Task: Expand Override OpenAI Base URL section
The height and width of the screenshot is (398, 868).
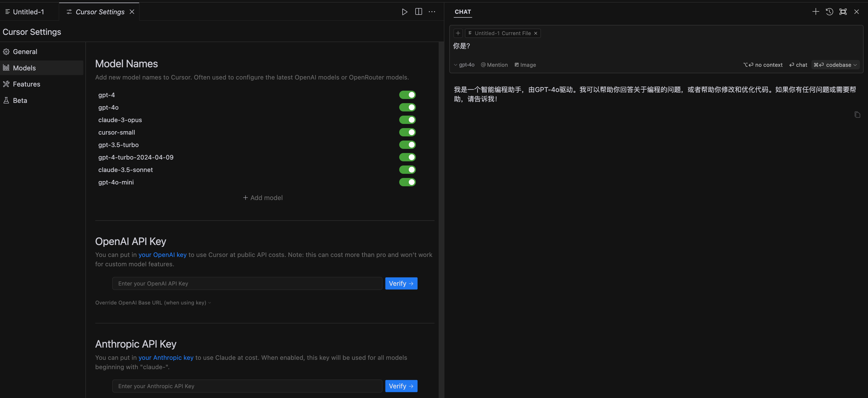Action: (x=153, y=303)
